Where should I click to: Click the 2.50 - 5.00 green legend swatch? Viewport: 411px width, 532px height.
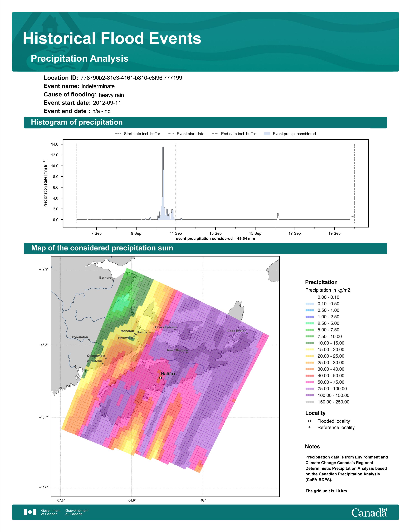(x=309, y=323)
